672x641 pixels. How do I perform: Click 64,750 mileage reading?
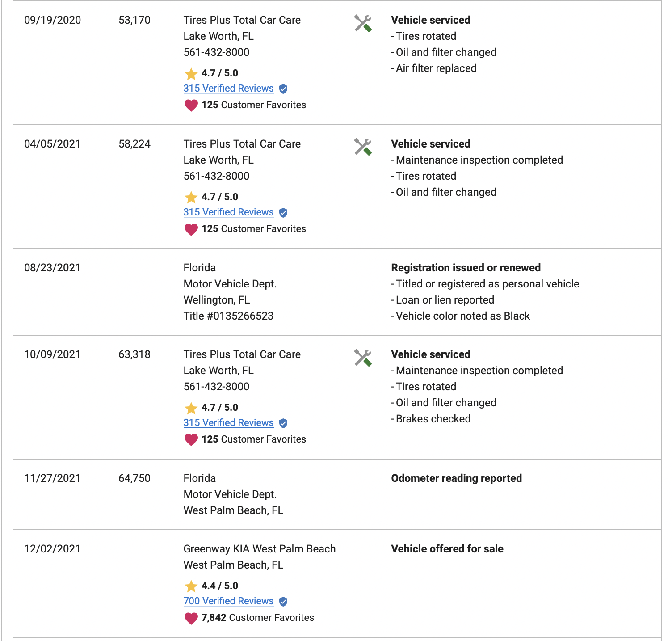tap(134, 478)
